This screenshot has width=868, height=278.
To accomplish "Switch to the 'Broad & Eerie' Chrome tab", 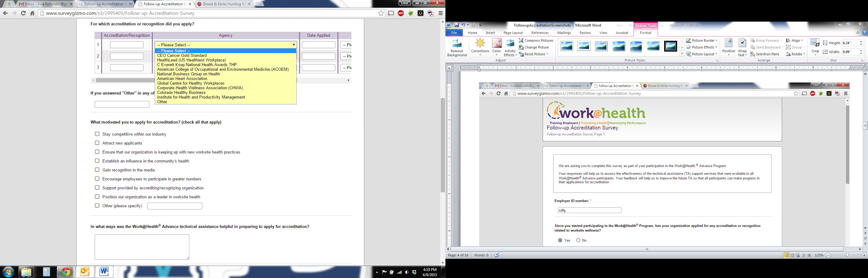I will (x=224, y=4).
